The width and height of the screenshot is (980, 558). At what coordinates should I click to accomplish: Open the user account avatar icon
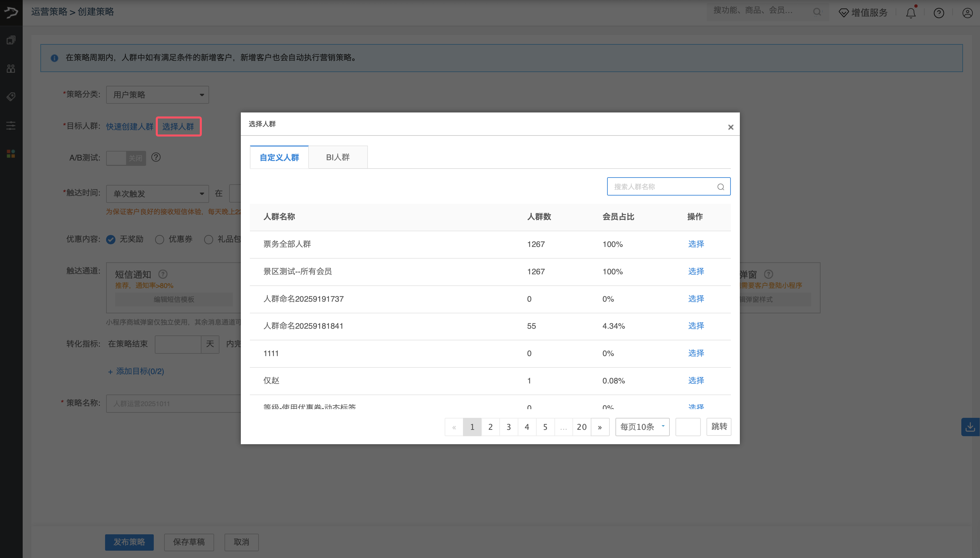(x=967, y=13)
